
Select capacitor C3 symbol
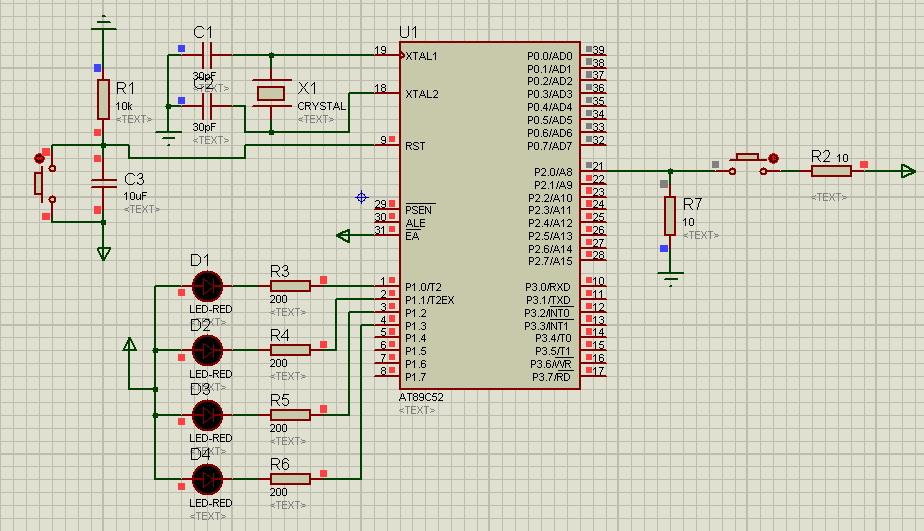pyautogui.click(x=104, y=183)
